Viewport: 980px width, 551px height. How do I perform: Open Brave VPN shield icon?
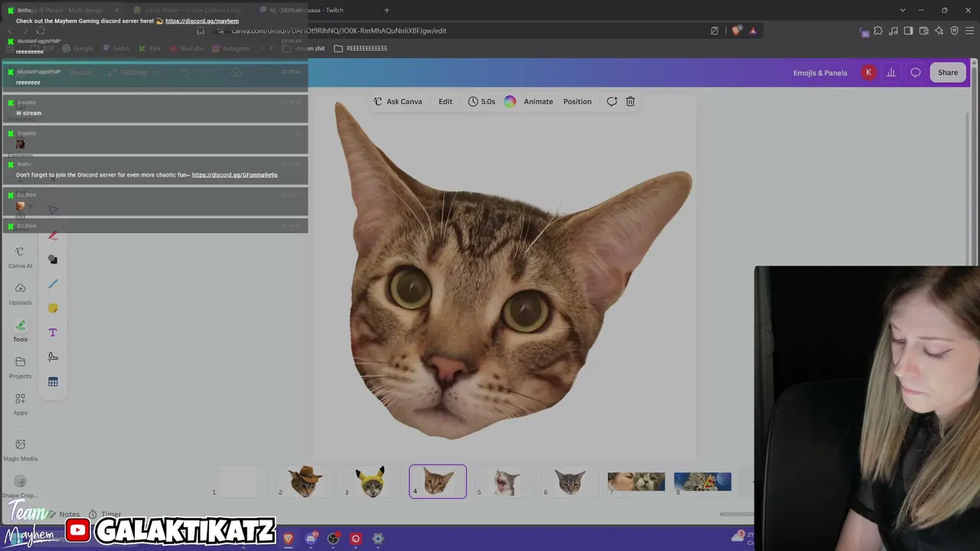(954, 31)
